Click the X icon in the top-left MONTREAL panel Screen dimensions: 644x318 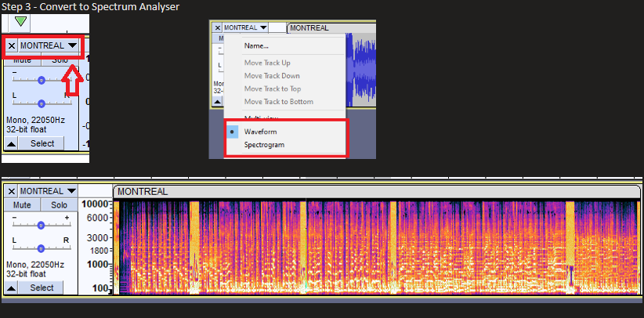click(x=11, y=45)
